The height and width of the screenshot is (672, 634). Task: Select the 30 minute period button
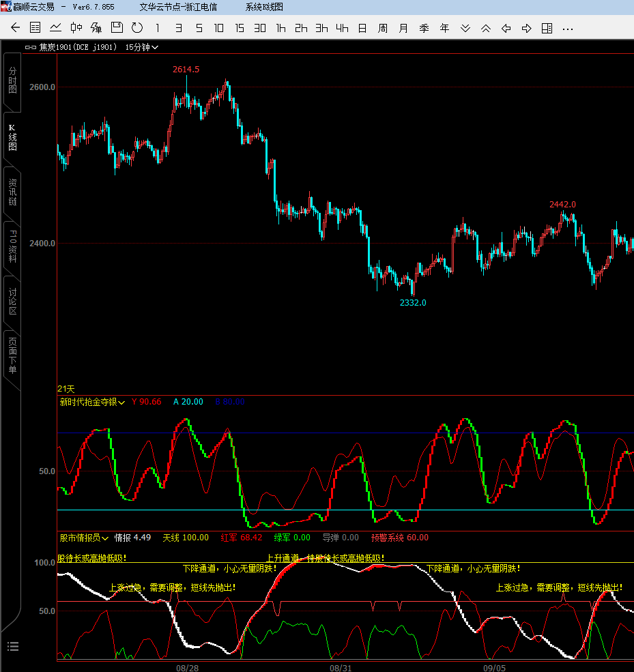tap(260, 28)
